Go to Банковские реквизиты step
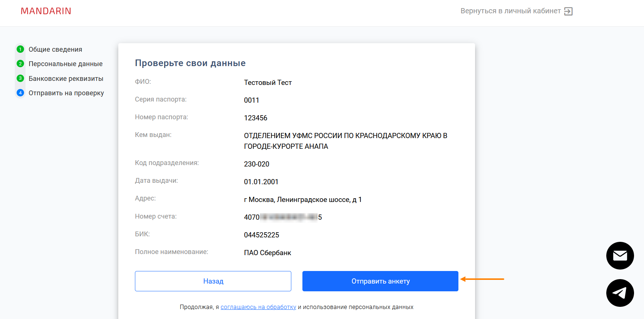644x319 pixels. tap(66, 79)
